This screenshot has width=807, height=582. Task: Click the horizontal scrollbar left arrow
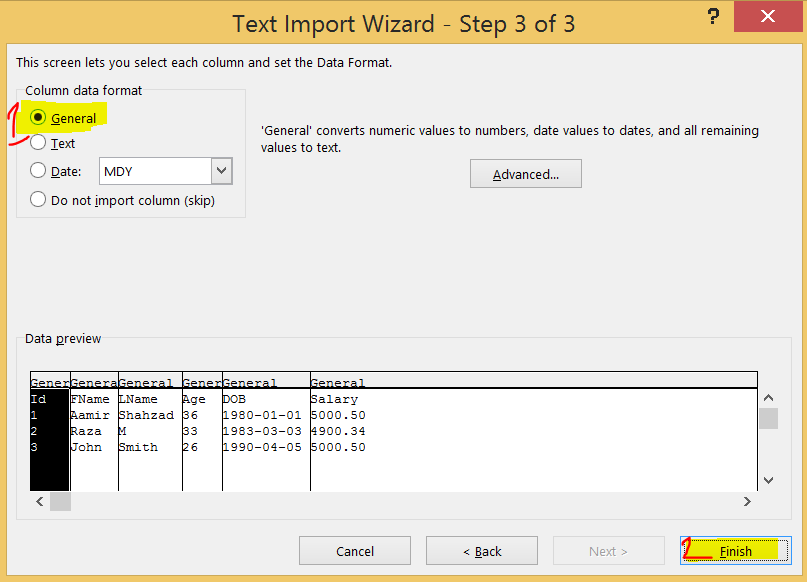(39, 501)
